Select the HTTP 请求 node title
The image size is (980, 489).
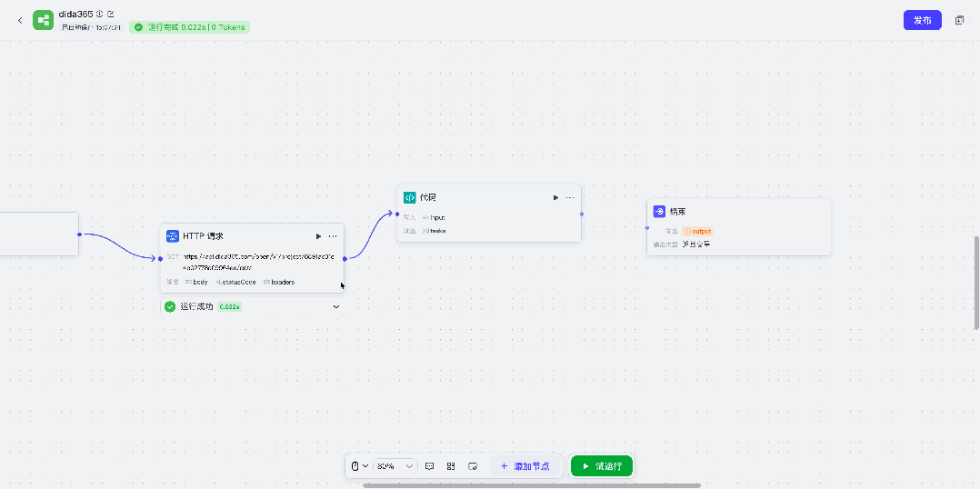203,236
